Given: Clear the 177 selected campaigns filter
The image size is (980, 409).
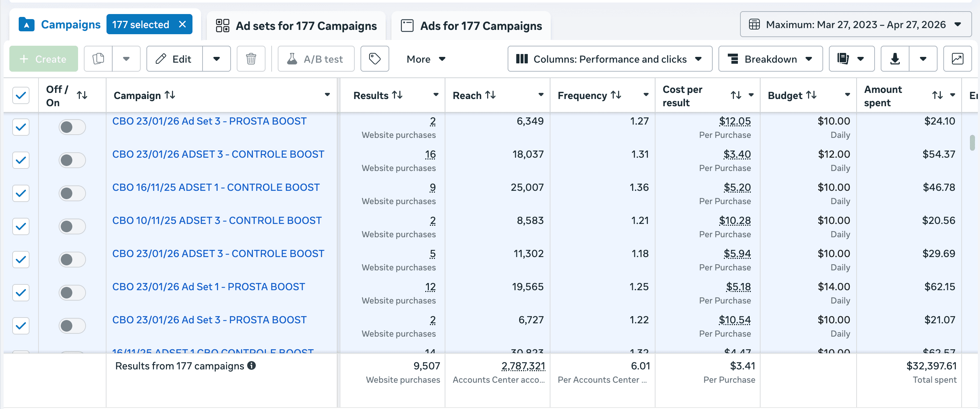Looking at the screenshot, I should [182, 24].
